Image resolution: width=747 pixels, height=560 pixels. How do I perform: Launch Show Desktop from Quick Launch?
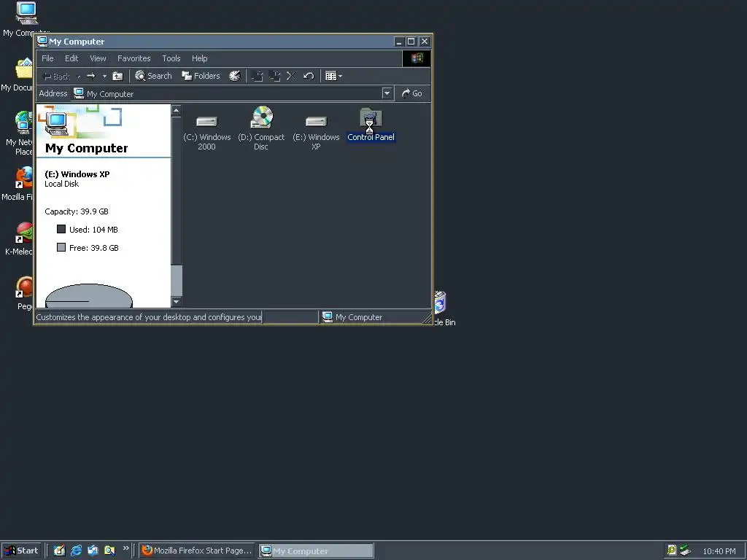(59, 551)
